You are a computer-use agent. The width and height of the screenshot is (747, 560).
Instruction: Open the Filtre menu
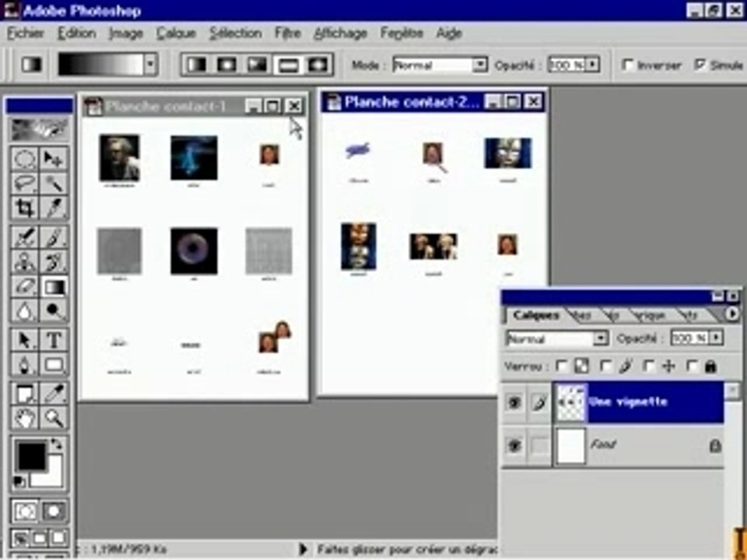(288, 33)
